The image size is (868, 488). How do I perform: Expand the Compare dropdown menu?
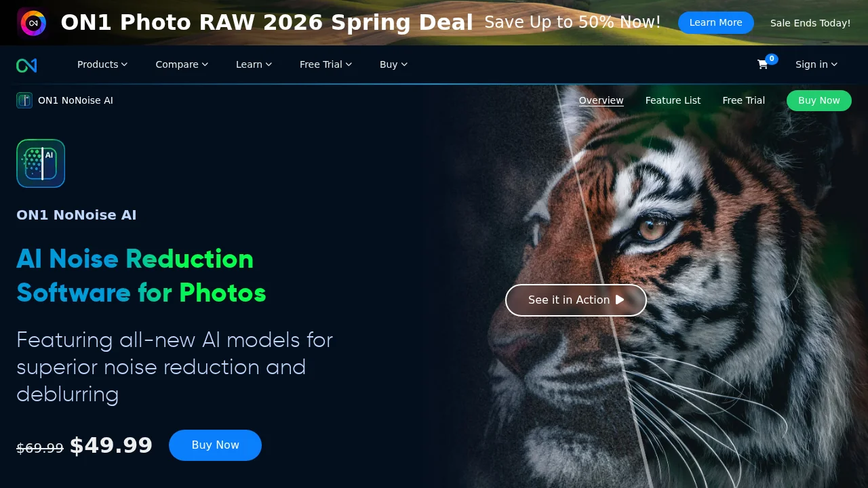(182, 64)
